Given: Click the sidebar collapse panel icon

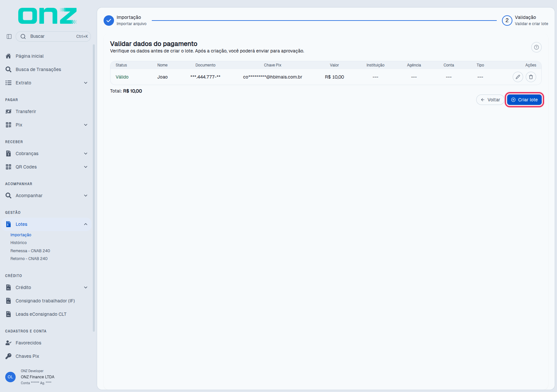Looking at the screenshot, I should pyautogui.click(x=9, y=36).
